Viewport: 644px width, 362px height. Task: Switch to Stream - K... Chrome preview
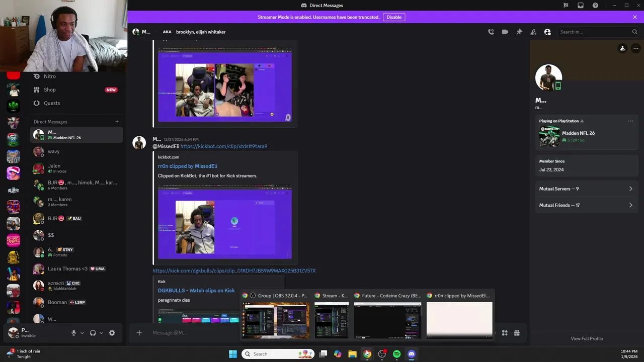332,316
